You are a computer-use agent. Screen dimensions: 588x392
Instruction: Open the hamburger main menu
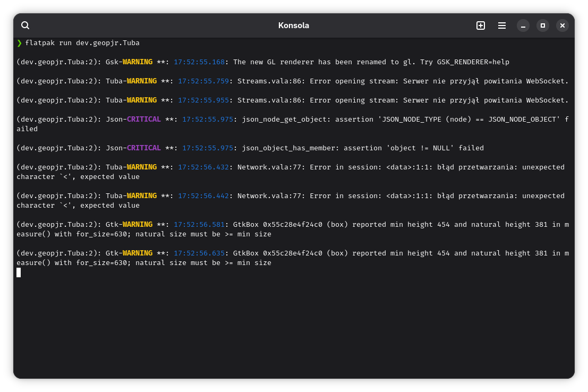click(502, 25)
